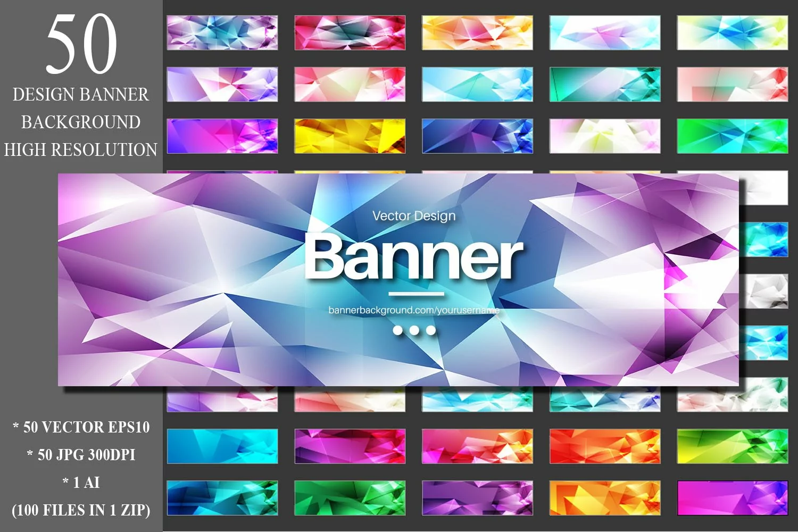The image size is (798, 532).
Task: Open bottom-row orange-yellow banner thumbnail
Action: (605, 498)
